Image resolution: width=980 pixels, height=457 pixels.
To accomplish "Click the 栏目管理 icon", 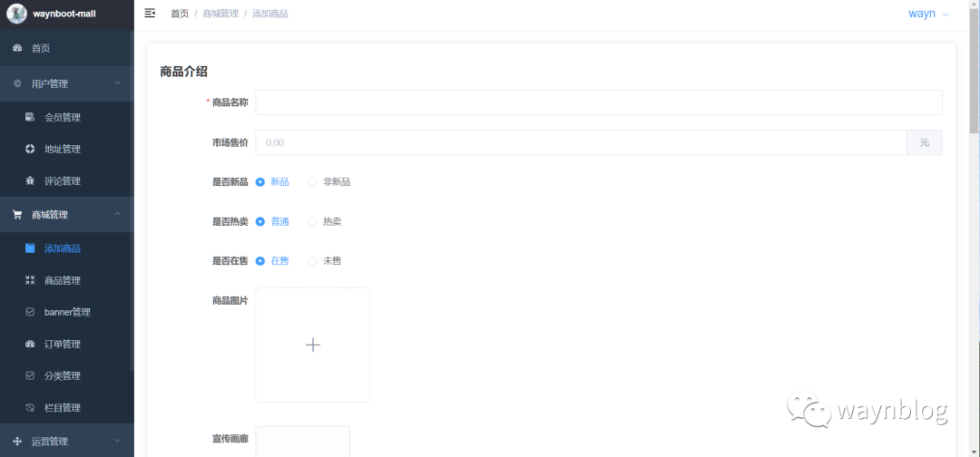I will point(30,407).
